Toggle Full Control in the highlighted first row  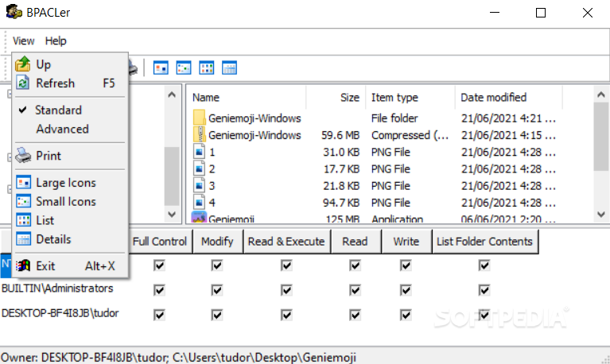159,265
